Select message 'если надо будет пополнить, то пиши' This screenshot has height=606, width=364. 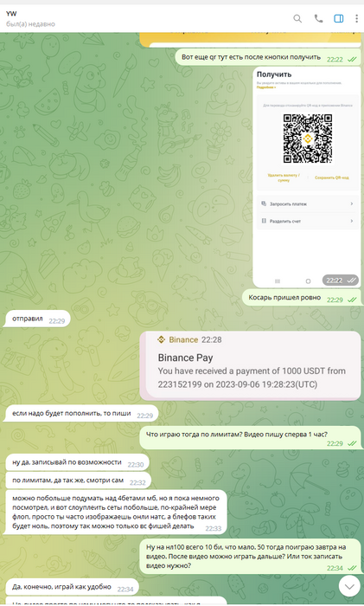click(x=80, y=414)
